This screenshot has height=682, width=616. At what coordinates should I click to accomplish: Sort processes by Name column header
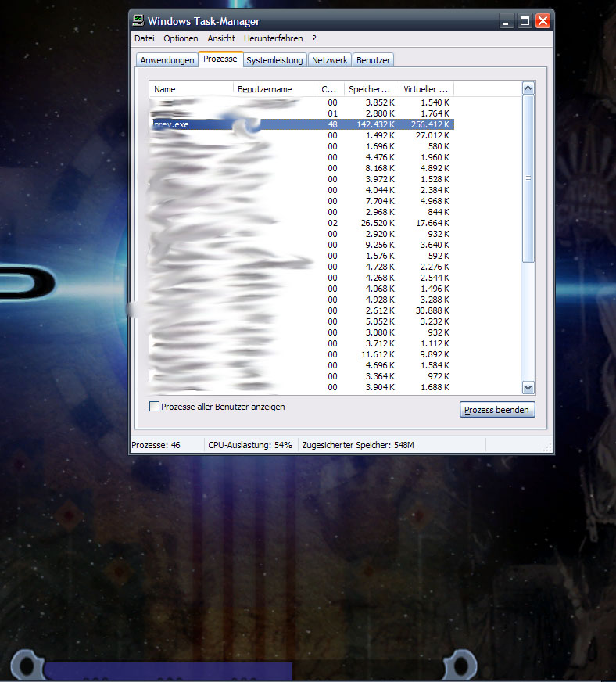click(191, 89)
